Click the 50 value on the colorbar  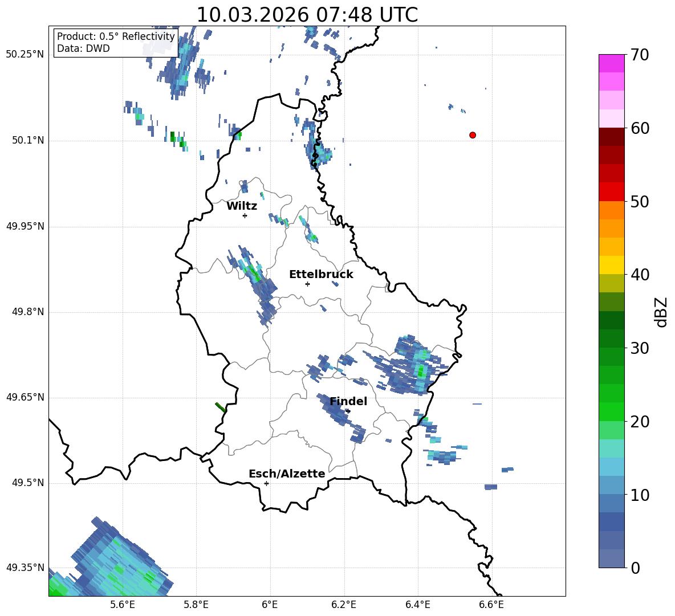pyautogui.click(x=640, y=201)
